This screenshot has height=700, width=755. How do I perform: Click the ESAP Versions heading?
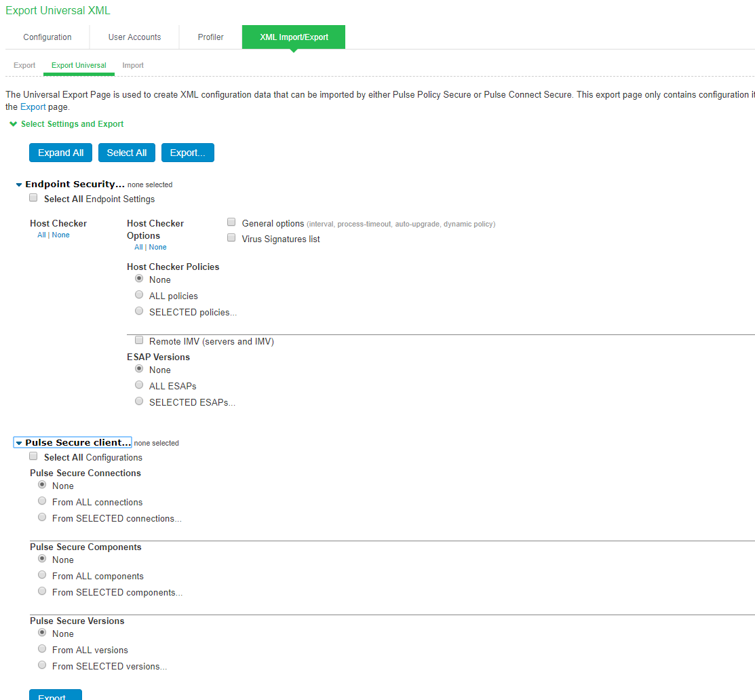159,357
